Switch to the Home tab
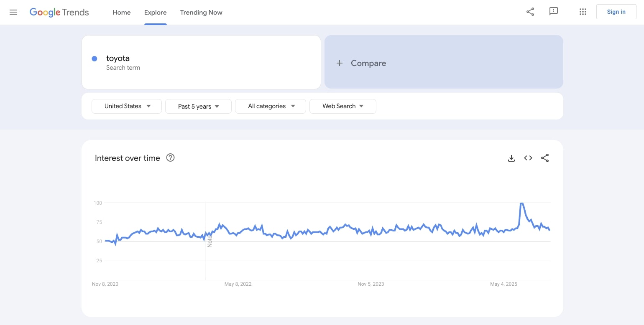 pyautogui.click(x=121, y=13)
